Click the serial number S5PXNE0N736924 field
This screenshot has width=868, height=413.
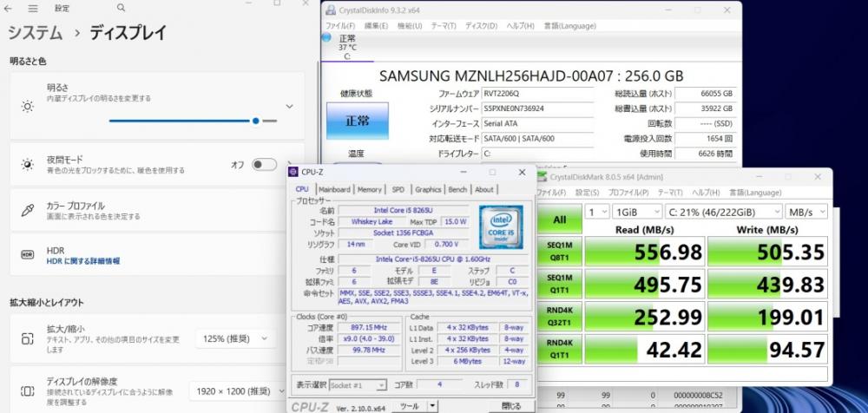(537, 108)
